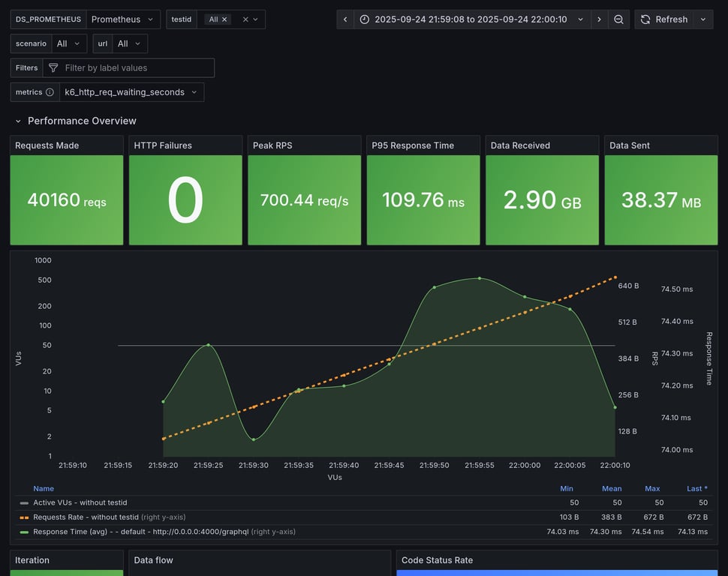Click gray color swatch for Active VUs
Screen dimensions: 728x576
coord(24,502)
